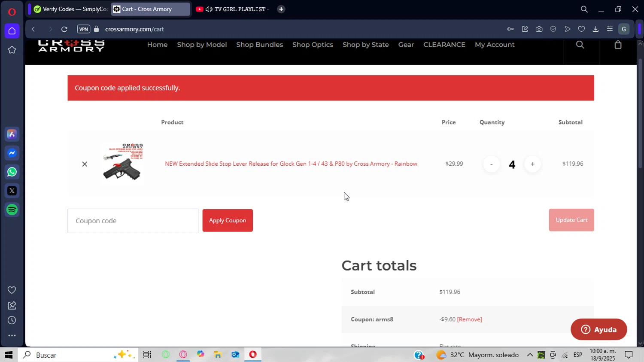Open the CLEARANCE menu item
This screenshot has height=362, width=644.
444,45
